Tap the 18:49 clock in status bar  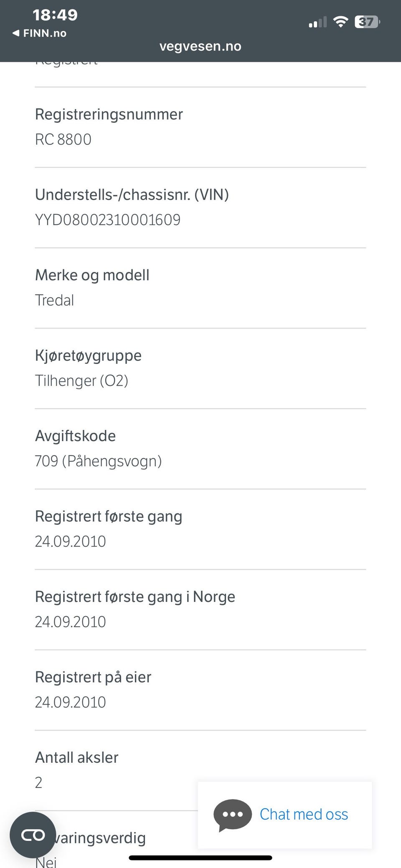coord(55,15)
